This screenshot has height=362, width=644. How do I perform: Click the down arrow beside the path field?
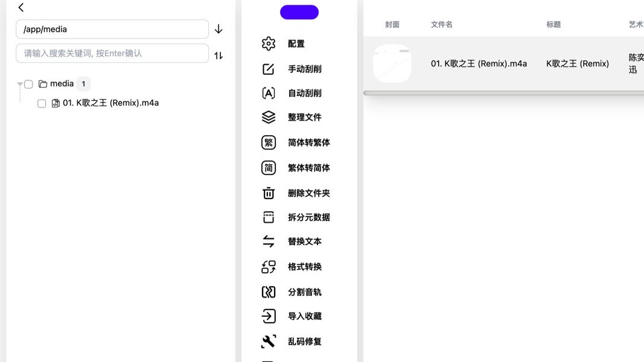pyautogui.click(x=218, y=28)
